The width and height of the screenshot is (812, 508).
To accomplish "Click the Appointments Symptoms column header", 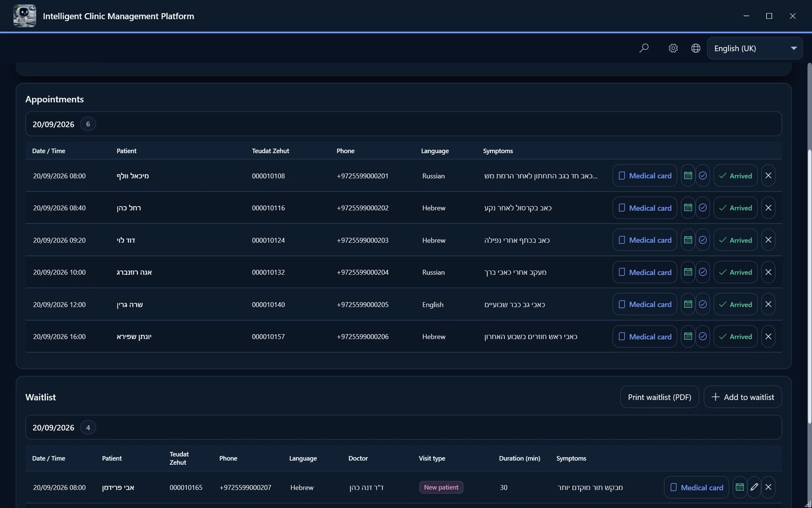I will click(498, 151).
